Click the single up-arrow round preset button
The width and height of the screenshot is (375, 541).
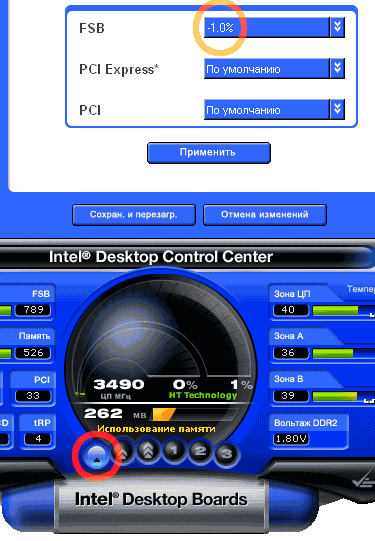click(x=97, y=454)
